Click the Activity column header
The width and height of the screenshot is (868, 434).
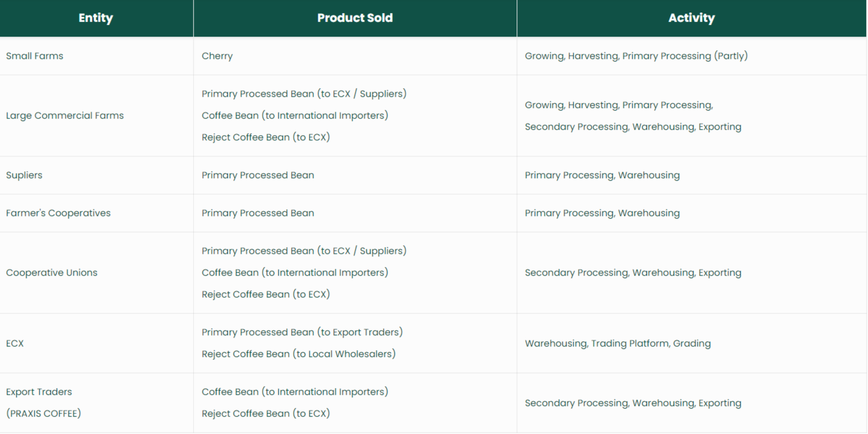click(691, 18)
